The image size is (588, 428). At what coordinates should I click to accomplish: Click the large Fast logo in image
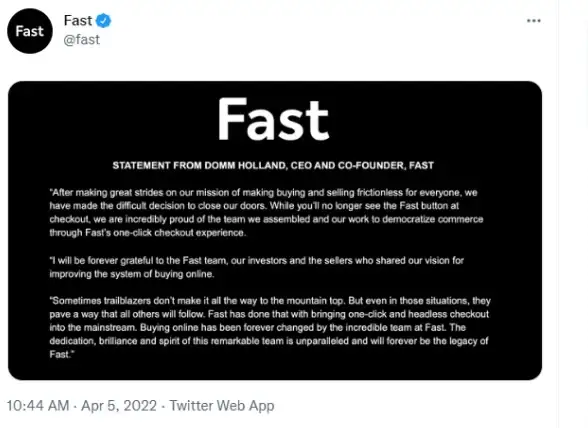[273, 119]
